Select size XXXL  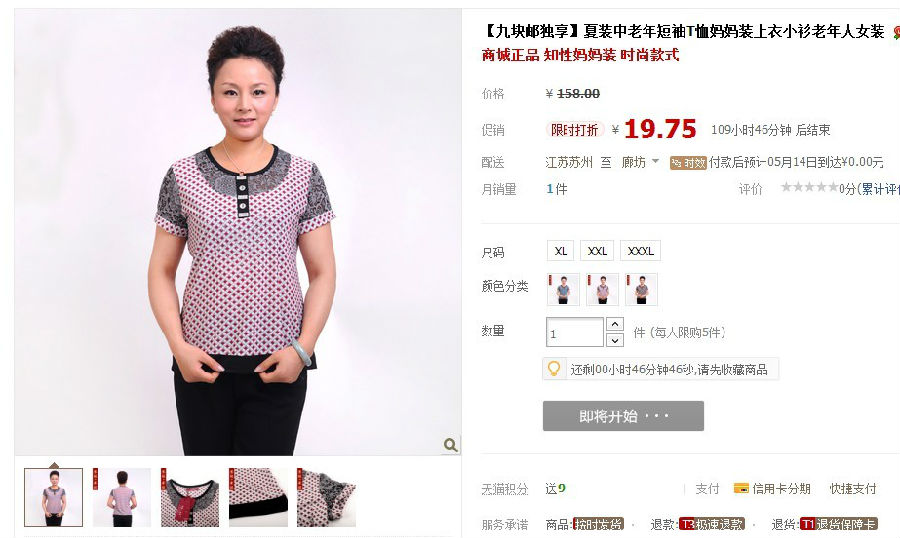pos(641,251)
